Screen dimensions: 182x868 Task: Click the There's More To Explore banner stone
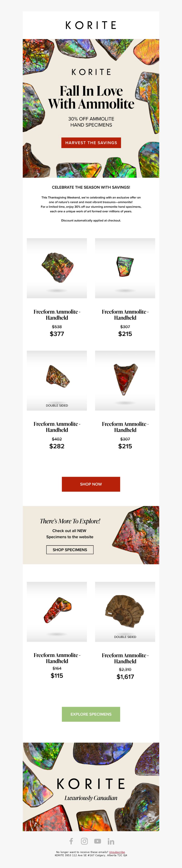tap(136, 535)
